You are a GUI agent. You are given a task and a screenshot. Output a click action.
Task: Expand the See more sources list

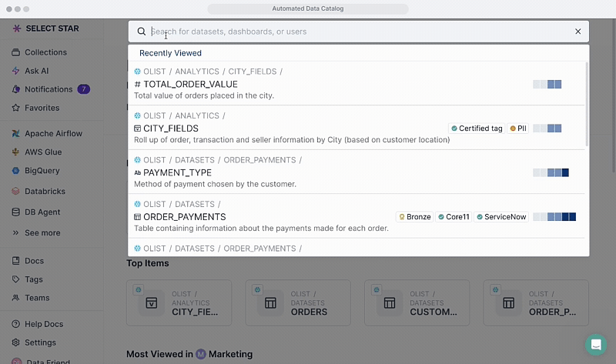coord(42,232)
